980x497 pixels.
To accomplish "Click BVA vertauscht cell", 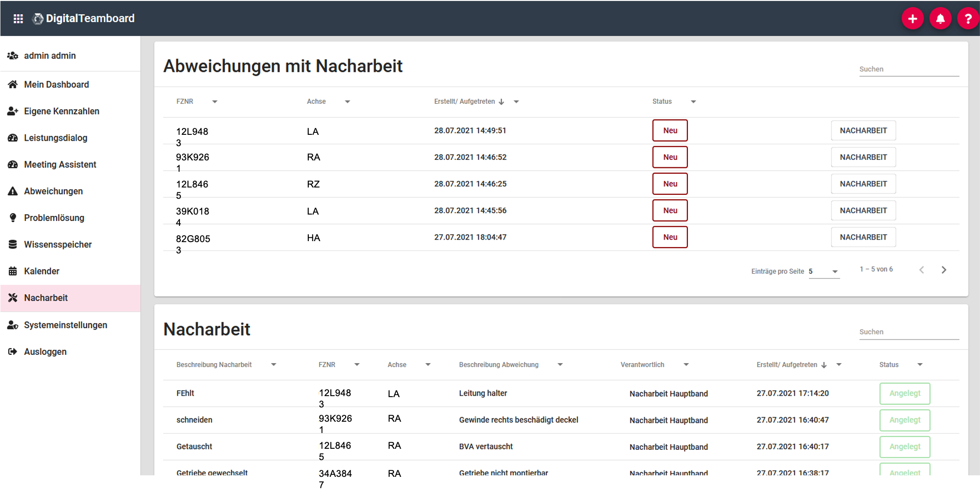I will [486, 446].
